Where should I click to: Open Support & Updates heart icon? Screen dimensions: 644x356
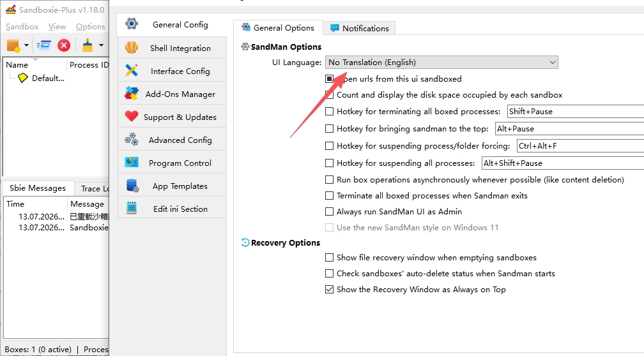point(132,117)
